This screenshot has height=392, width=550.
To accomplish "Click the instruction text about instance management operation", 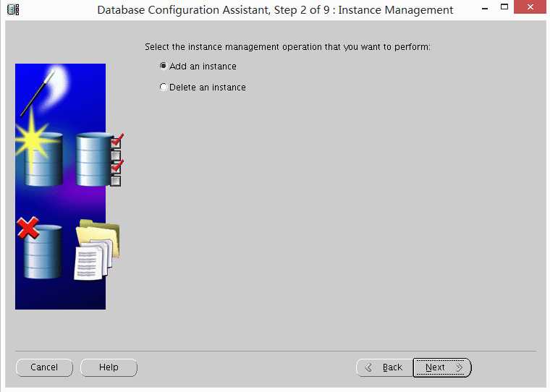I will [287, 47].
